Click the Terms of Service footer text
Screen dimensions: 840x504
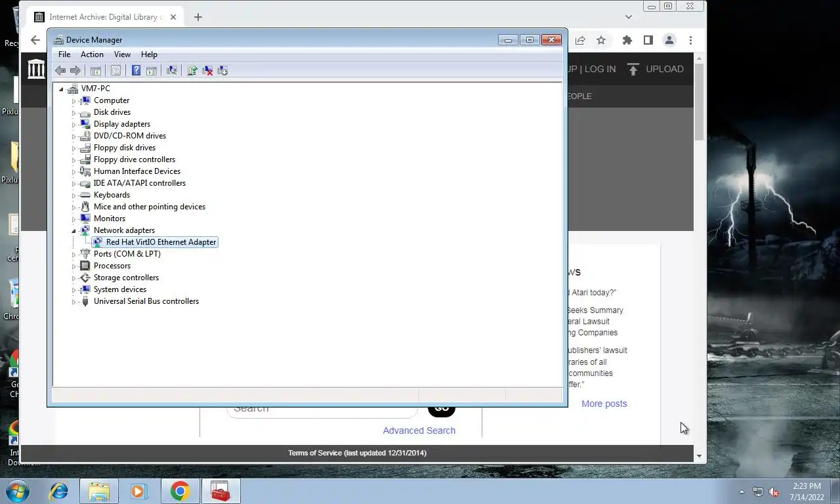[x=357, y=453]
